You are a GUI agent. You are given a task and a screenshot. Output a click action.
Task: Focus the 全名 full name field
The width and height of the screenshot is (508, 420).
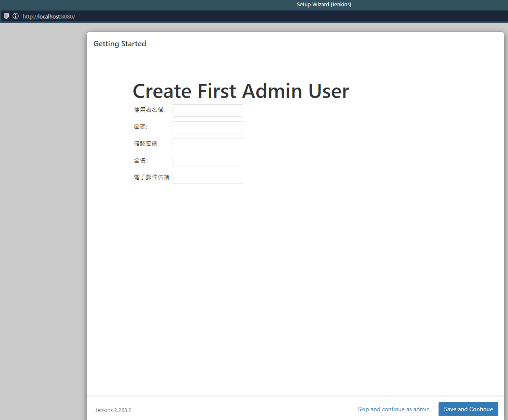(x=208, y=161)
